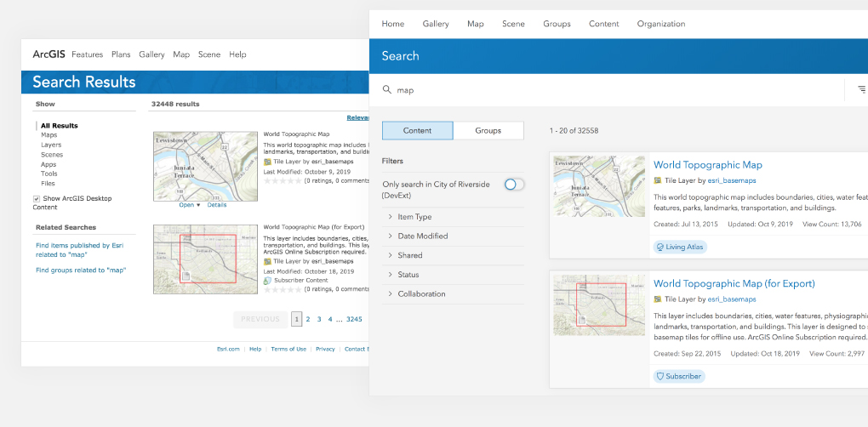This screenshot has height=427, width=868.
Task: Click Living Atlas badge icon
Action: pos(660,247)
